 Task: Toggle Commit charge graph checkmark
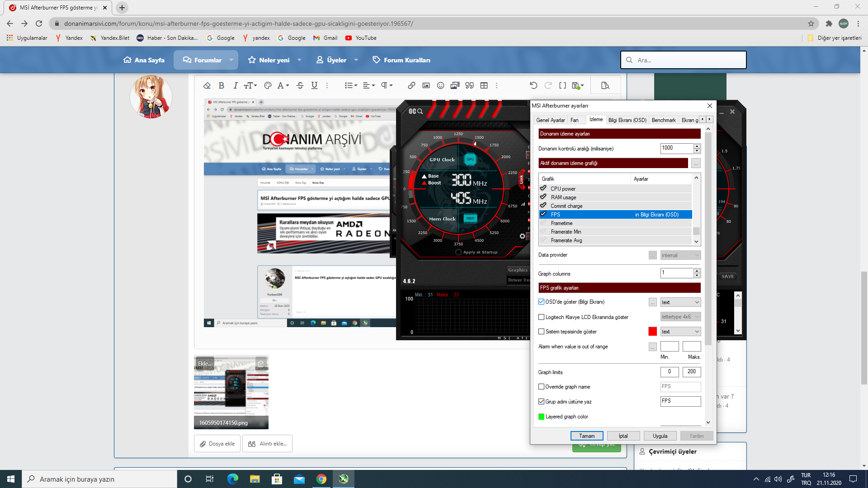(x=543, y=206)
